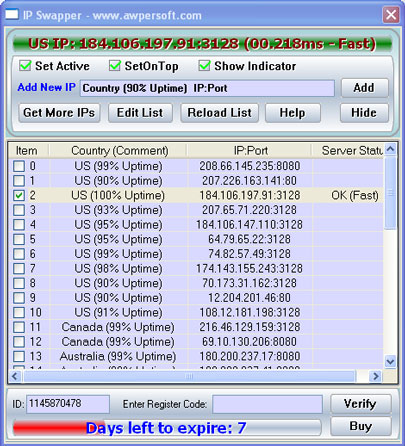This screenshot has height=446, width=405.
Task: Click the green US IP status banner
Action: pyautogui.click(x=202, y=44)
